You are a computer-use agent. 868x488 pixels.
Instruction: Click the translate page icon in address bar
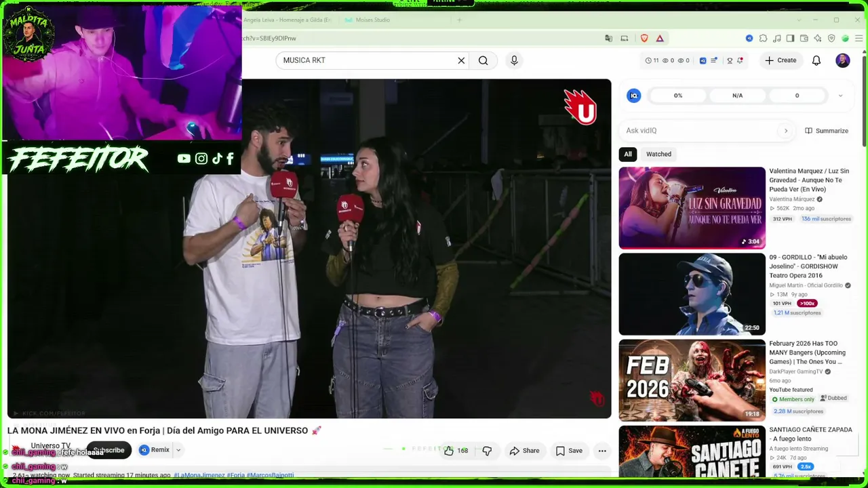click(608, 38)
